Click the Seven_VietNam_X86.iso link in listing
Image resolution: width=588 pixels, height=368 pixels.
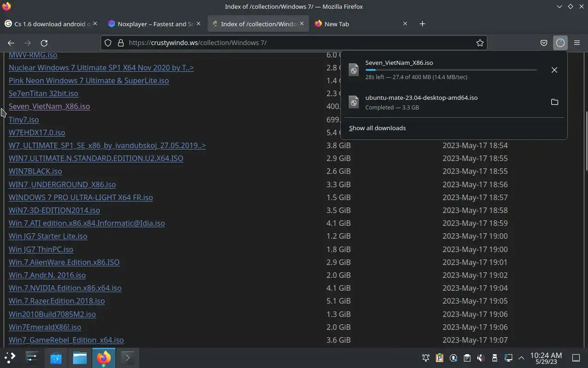tap(49, 106)
